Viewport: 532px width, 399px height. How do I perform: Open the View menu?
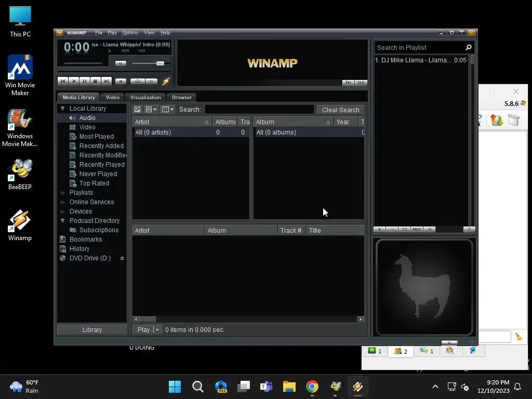(149, 33)
